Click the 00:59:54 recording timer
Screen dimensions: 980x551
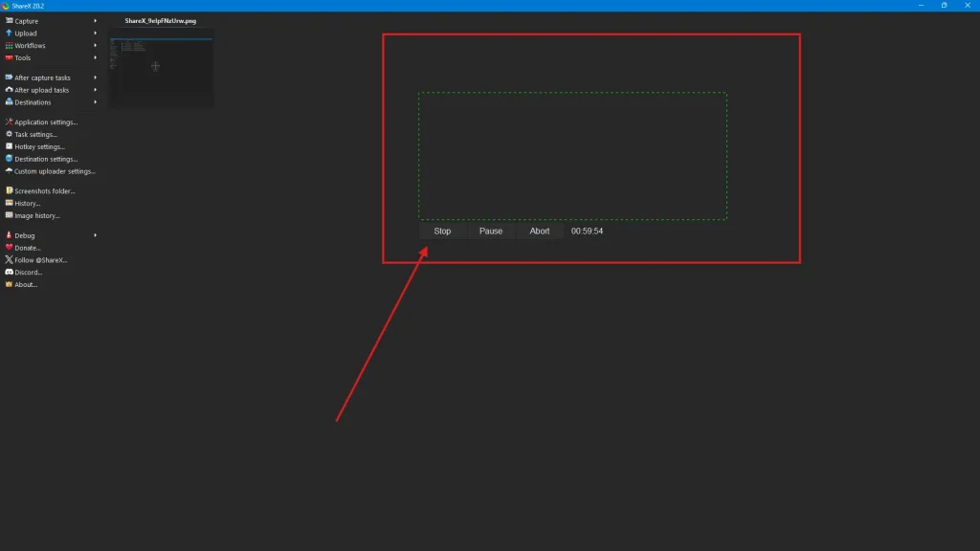tap(587, 231)
